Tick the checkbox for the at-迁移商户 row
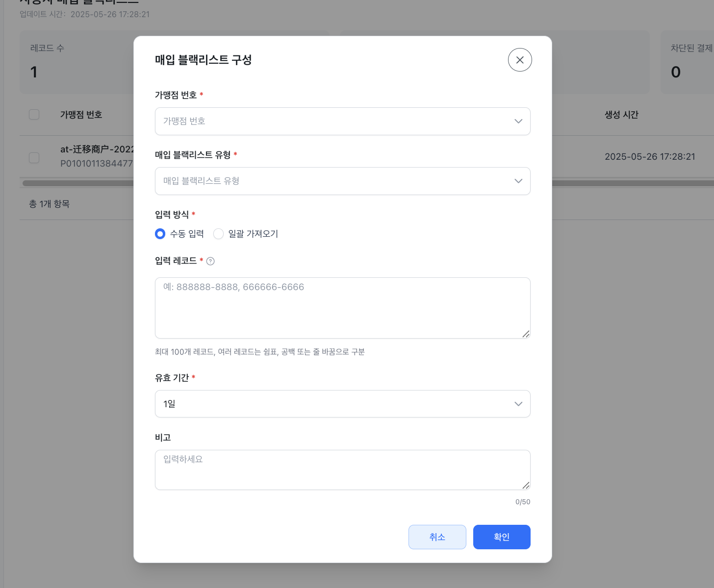The width and height of the screenshot is (714, 588). pos(34,158)
